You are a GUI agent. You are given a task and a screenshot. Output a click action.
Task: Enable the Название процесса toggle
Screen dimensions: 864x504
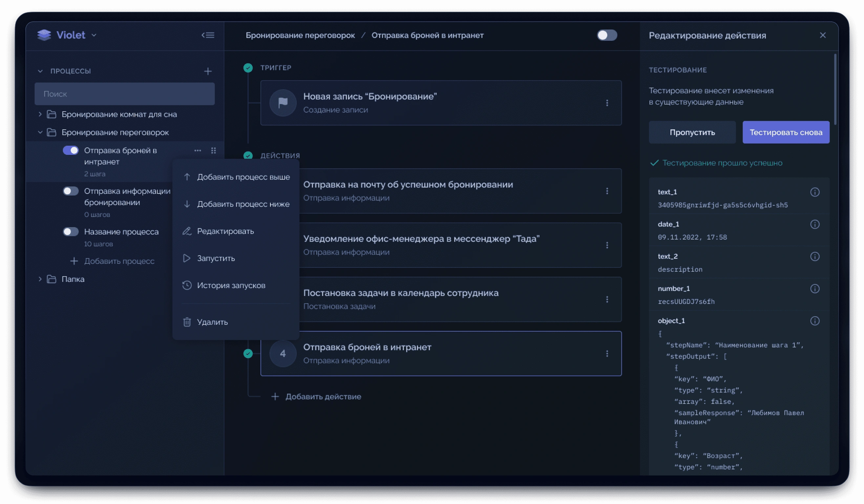71,232
